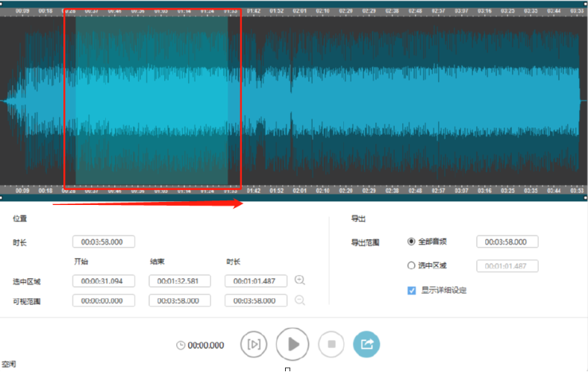Click the blue export share button

click(366, 344)
